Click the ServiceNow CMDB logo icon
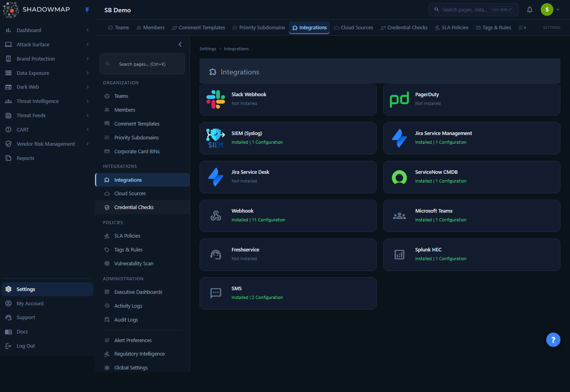The image size is (570, 392). 399,177
